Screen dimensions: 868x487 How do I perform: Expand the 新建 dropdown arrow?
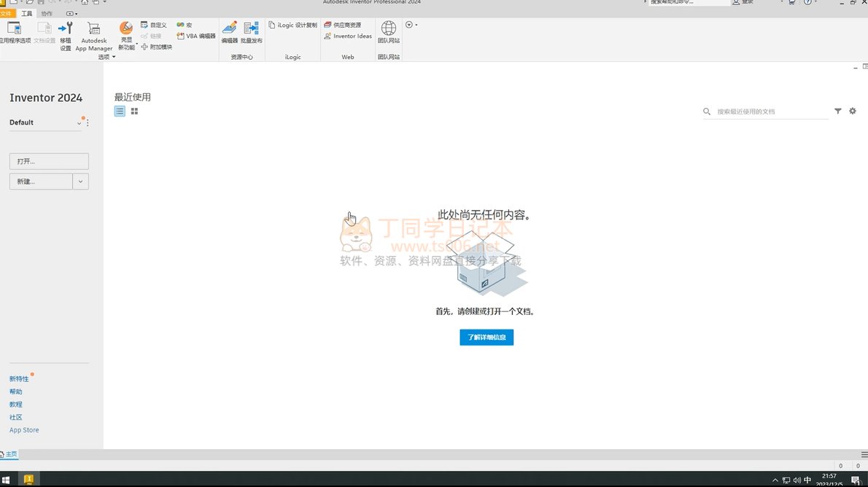81,182
